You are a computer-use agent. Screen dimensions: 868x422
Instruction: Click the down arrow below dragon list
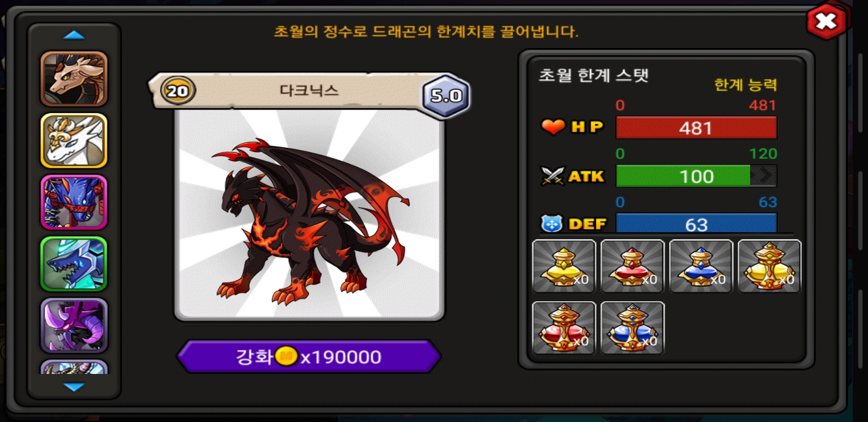coord(74,387)
